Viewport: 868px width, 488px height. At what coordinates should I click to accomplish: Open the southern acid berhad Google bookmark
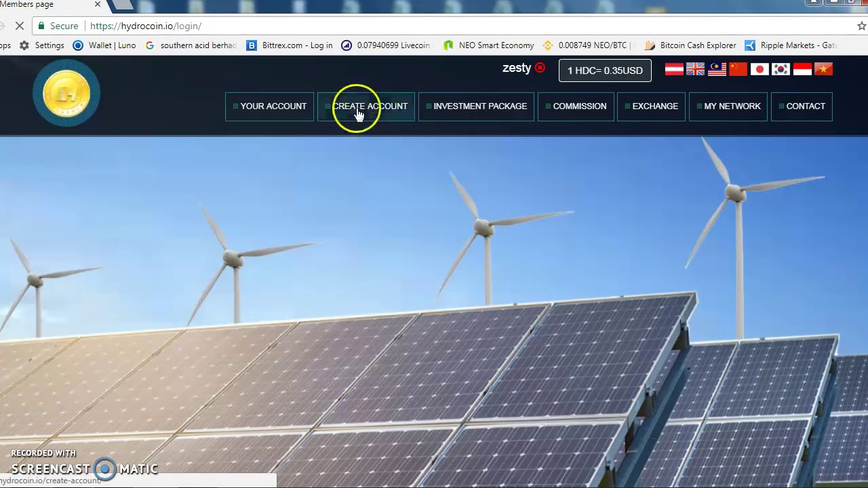pyautogui.click(x=191, y=45)
